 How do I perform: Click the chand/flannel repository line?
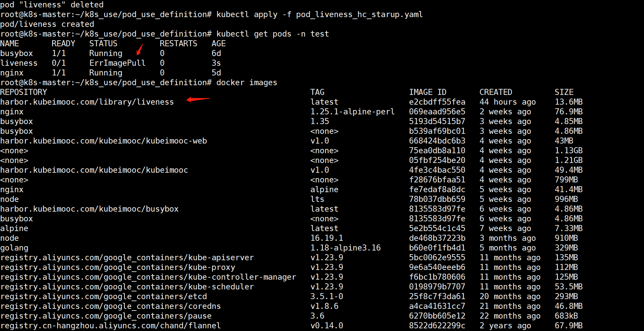110,326
